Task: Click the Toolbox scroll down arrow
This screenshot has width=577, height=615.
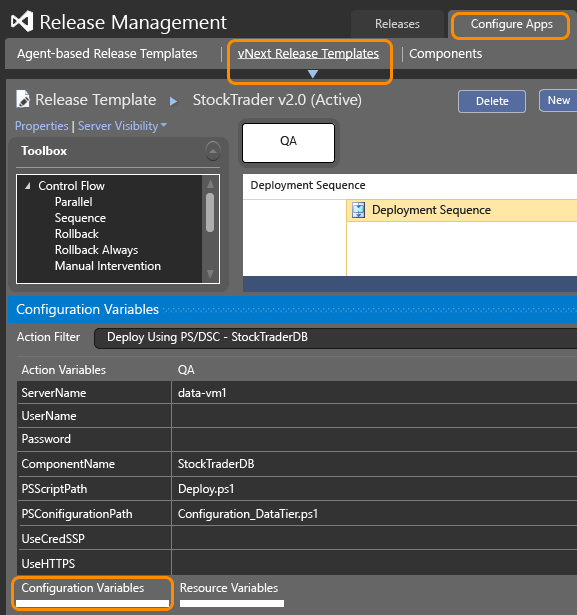Action: [210, 273]
